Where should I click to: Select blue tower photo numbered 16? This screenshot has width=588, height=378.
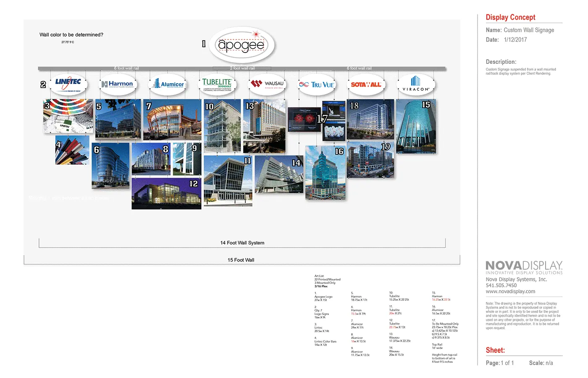coord(325,173)
